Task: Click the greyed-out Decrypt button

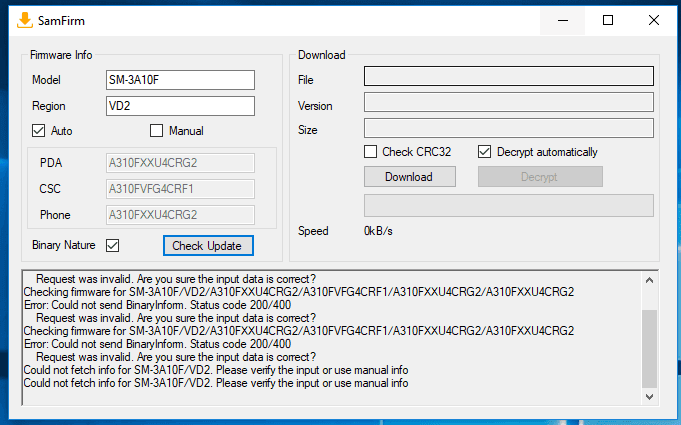Action: pos(540,177)
